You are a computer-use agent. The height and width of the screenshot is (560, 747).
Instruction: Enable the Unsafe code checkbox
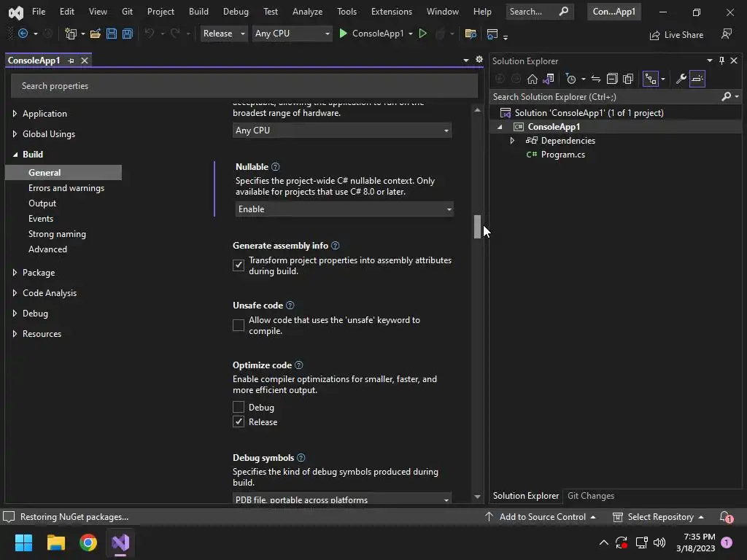click(239, 324)
